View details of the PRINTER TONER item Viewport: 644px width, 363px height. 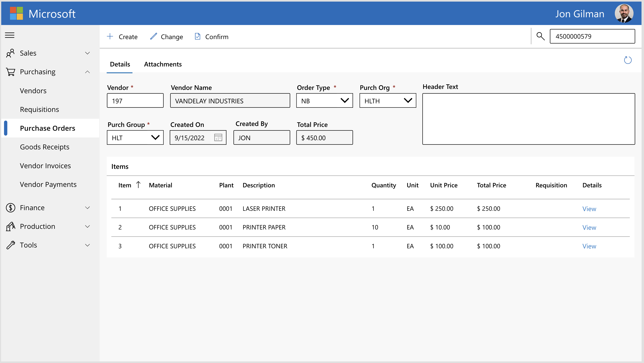(589, 246)
